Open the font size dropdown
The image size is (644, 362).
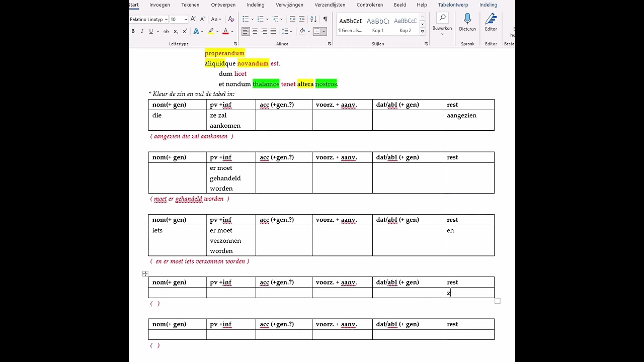tap(186, 20)
